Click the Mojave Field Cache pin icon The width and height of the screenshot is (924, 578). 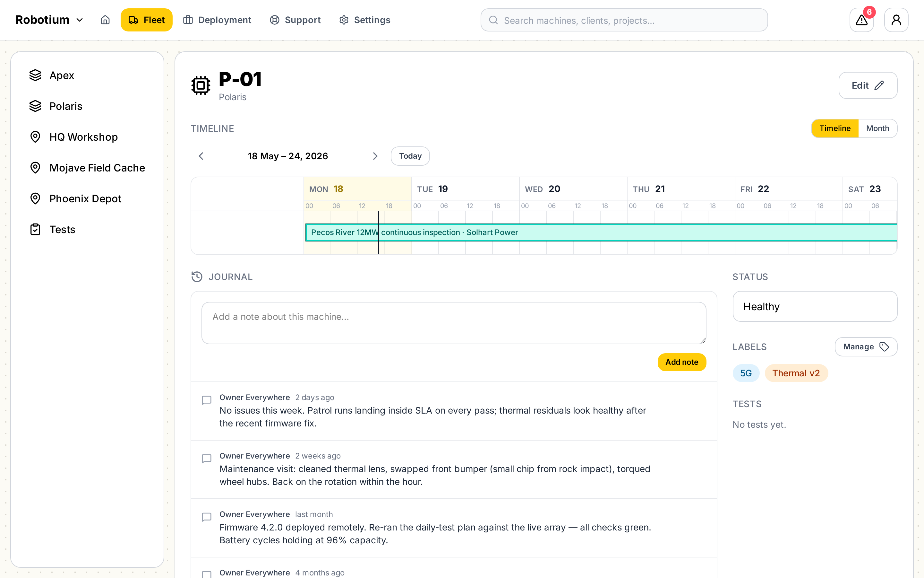[x=35, y=167]
